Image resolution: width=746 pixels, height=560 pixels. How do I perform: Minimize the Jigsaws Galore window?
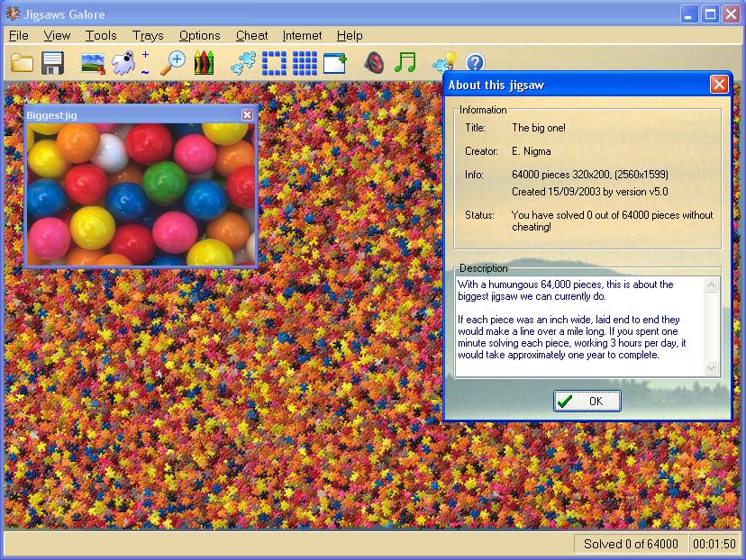tap(688, 14)
